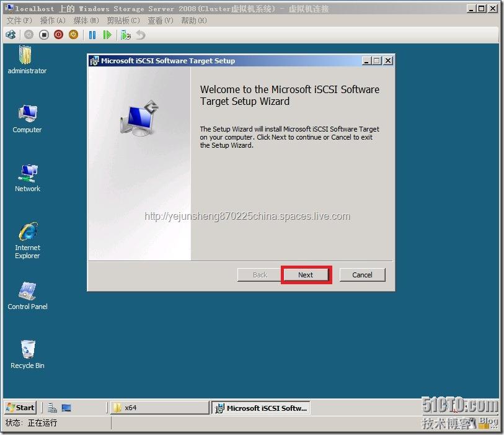The image size is (504, 435).
Task: Click the grey Start VM toolbar icon
Action: (x=29, y=35)
